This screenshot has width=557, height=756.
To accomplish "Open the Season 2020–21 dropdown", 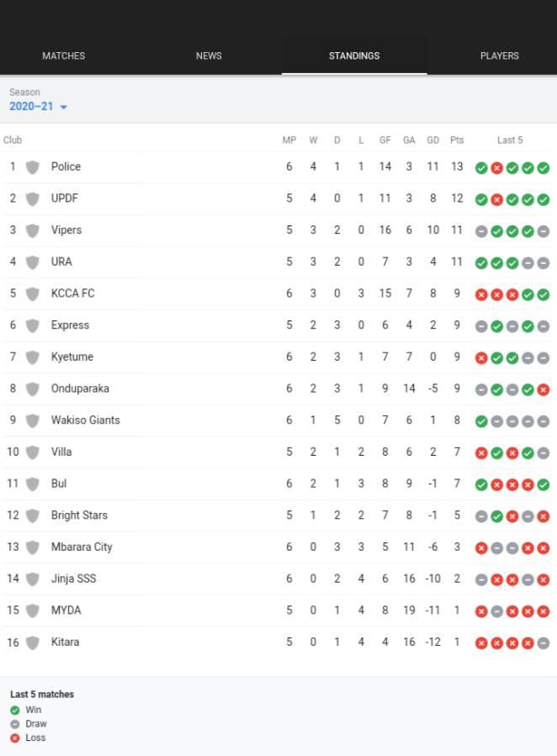I will pyautogui.click(x=38, y=107).
